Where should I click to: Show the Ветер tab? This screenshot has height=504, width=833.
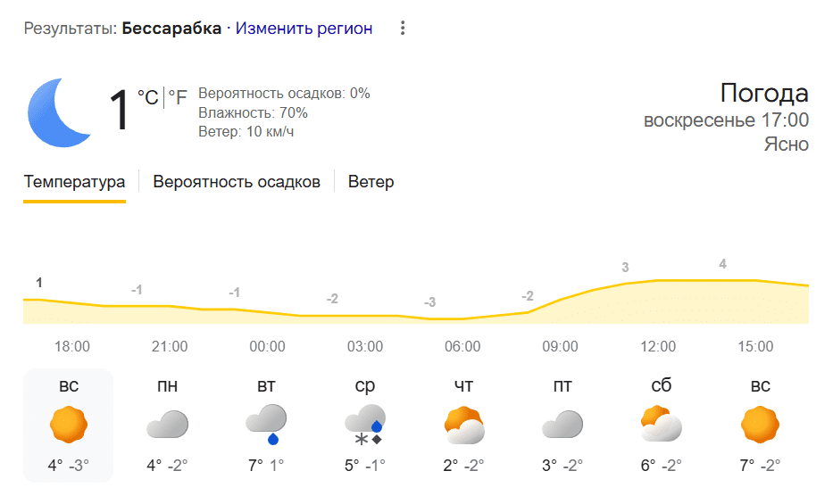coord(371,182)
